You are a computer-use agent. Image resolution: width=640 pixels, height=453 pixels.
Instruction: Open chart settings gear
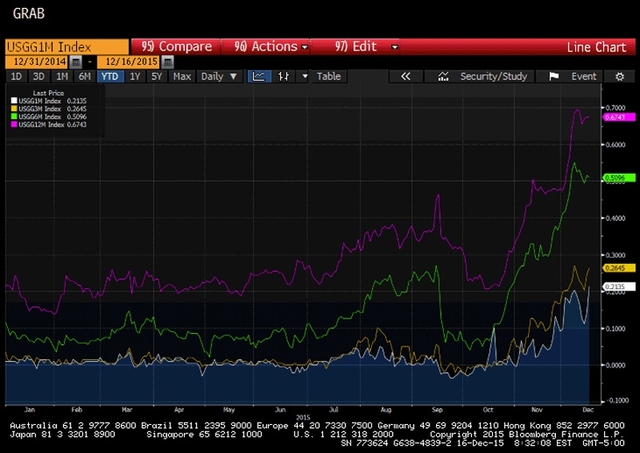point(620,76)
